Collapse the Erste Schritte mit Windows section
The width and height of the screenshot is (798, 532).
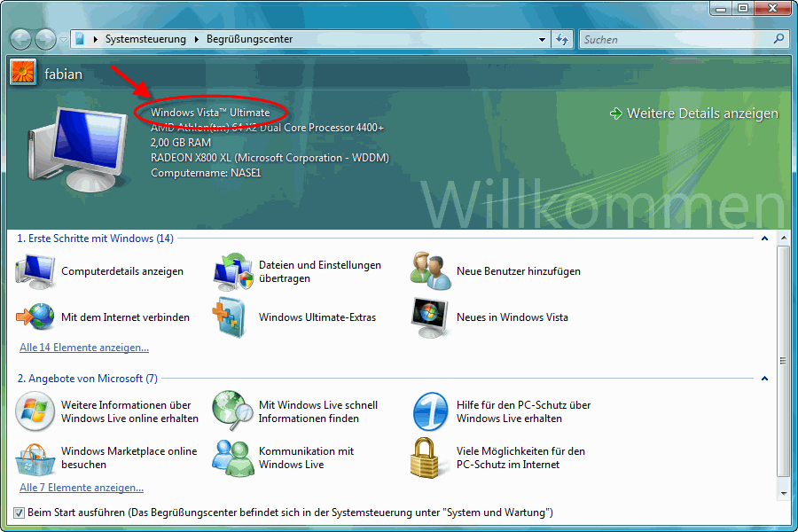[764, 239]
